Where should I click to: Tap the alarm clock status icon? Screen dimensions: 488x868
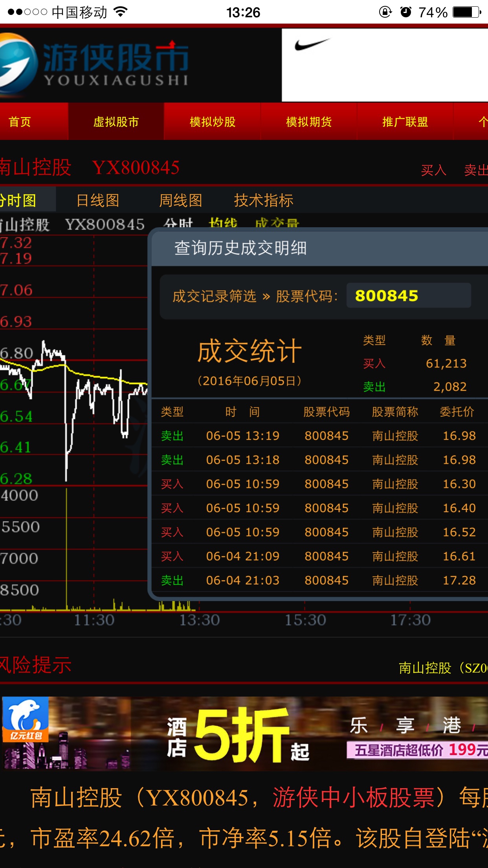pos(405,12)
